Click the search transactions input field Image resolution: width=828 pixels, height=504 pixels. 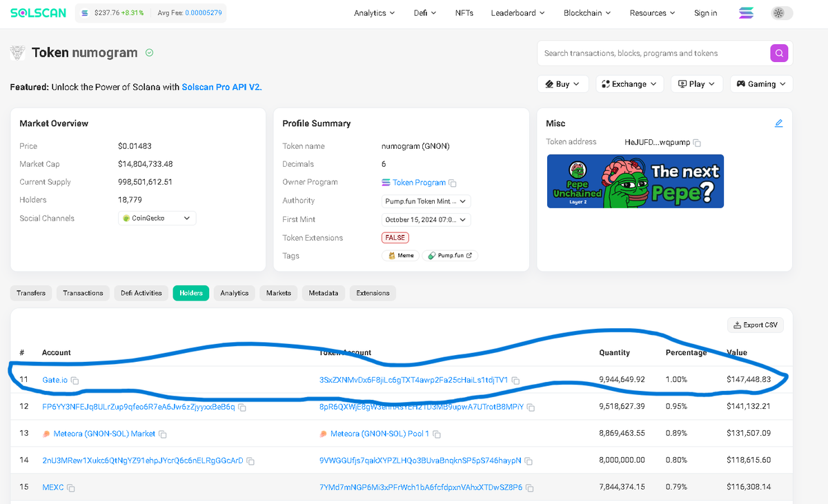(652, 53)
